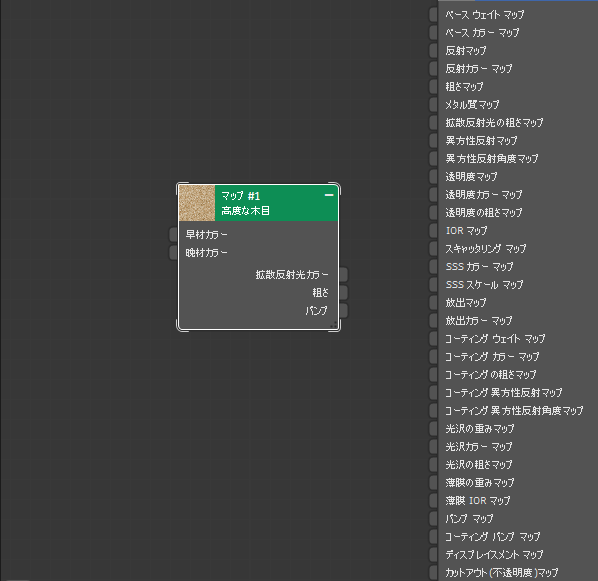Select the IOR マップ slot label
598x581 pixels.
(466, 230)
